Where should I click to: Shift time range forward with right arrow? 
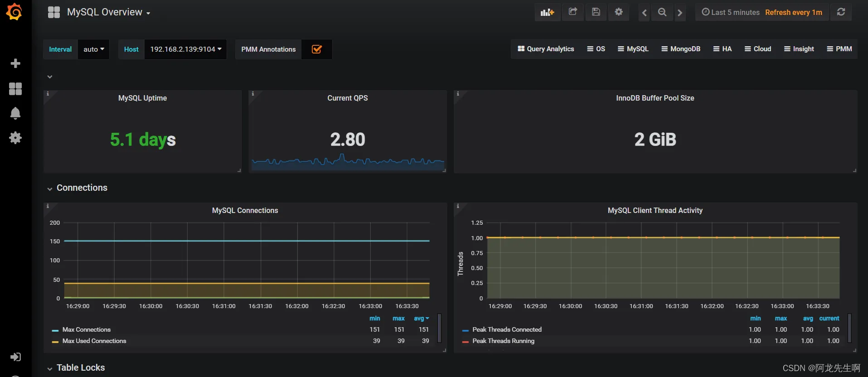[679, 13]
